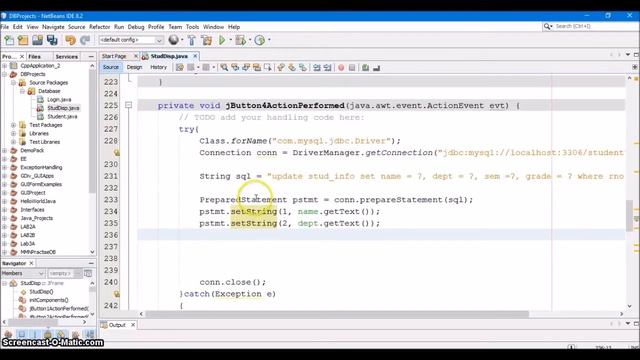640x360 pixels.
Task: Collapse the jButton4ActionPerformed code fold
Action: [129, 105]
